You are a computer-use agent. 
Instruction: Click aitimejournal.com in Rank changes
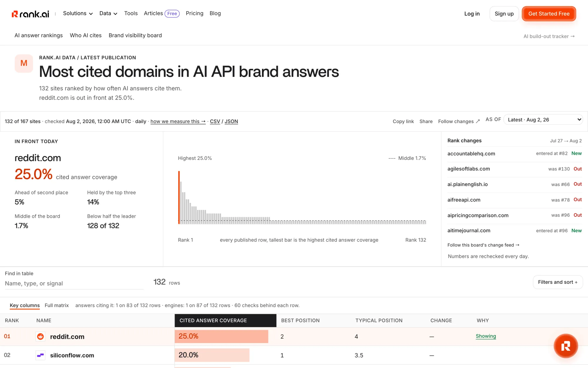click(469, 231)
